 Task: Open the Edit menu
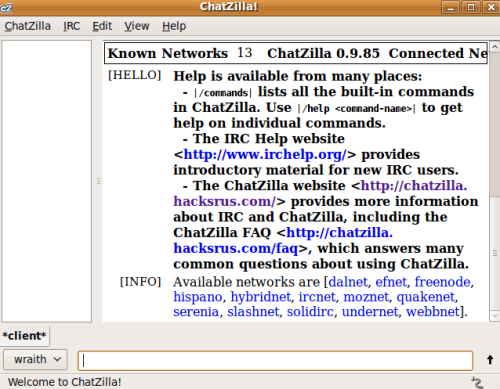102,26
